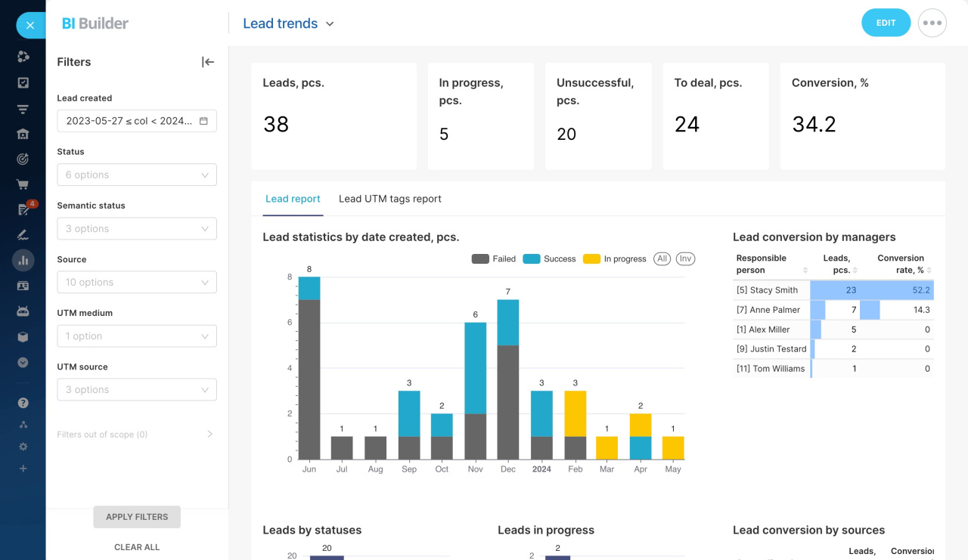Open the sidebar icon with red badge
Screen dimensions: 968x560
[23, 209]
